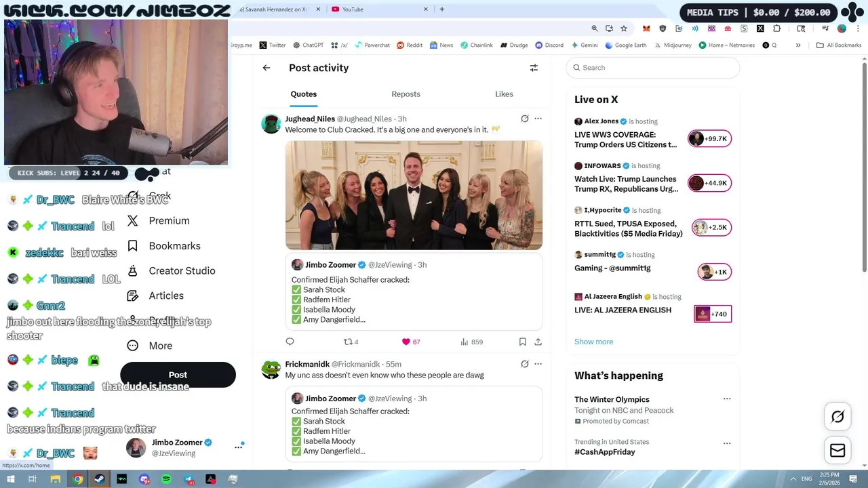
Task: Open X Premium in the sidebar
Action: pos(159,221)
